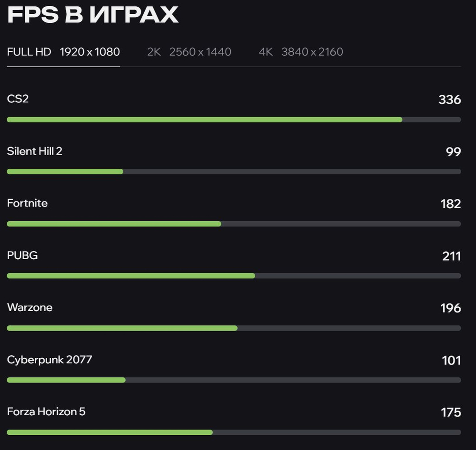
Task: Click the Warzone game label
Action: pos(30,308)
